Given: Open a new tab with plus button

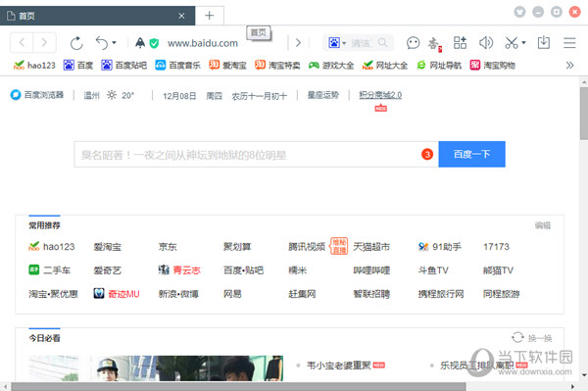Looking at the screenshot, I should [210, 16].
